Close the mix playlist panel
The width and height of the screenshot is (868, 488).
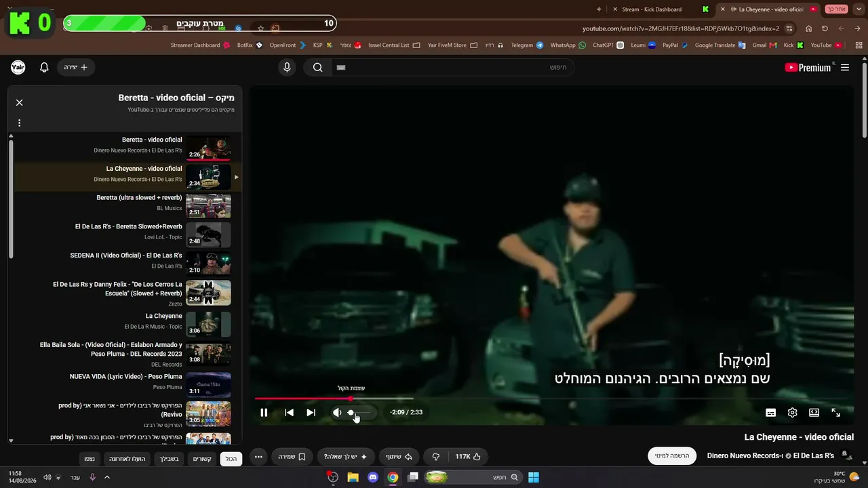point(19,102)
